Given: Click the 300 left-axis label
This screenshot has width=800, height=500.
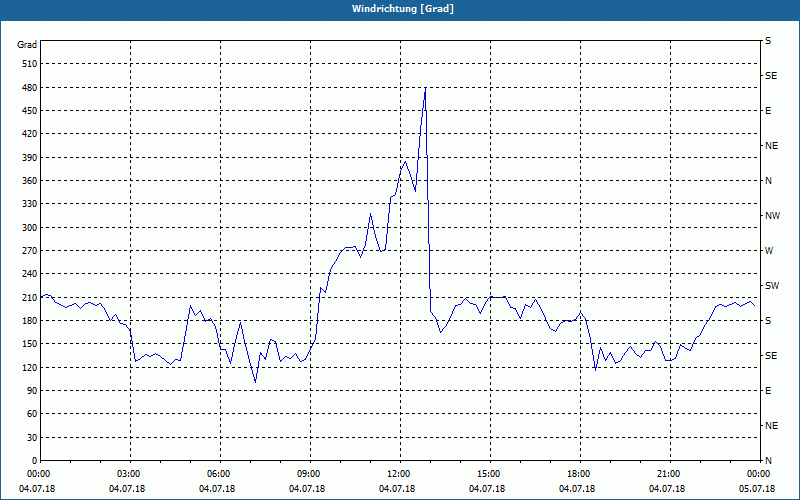Looking at the screenshot, I should [x=30, y=228].
